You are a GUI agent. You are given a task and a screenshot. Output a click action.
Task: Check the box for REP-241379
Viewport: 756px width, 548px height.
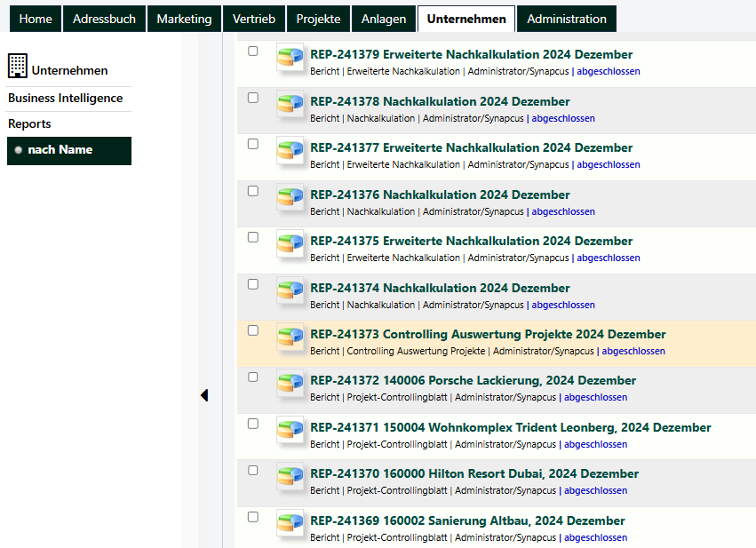click(252, 52)
